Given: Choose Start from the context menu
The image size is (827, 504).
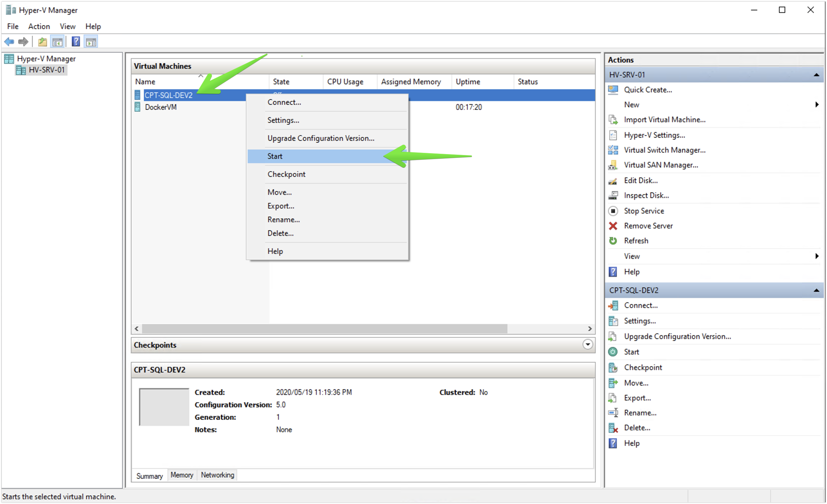Looking at the screenshot, I should (x=327, y=156).
